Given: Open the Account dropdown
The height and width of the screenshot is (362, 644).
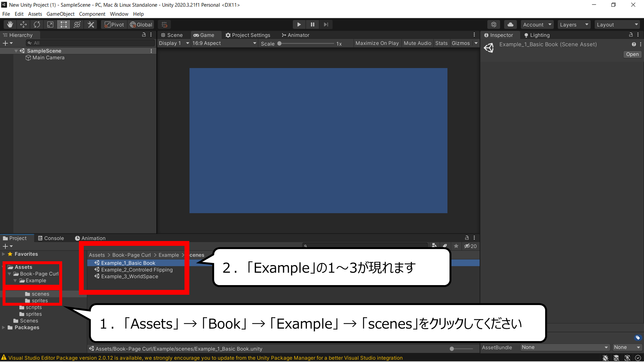Looking at the screenshot, I should pos(537,24).
